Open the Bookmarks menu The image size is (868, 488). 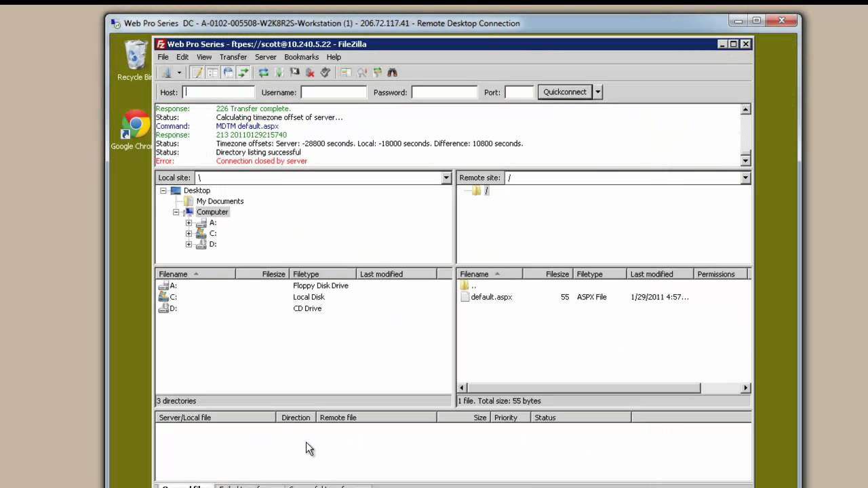tap(301, 57)
